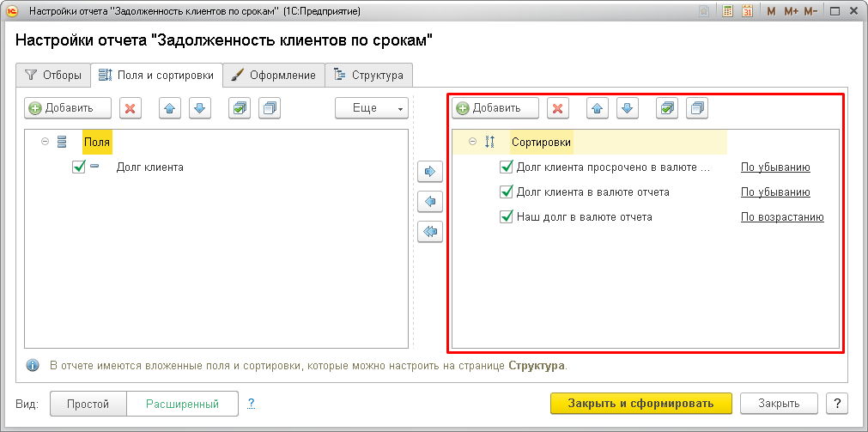Screen dimensions: 868x432
Task: Delete selected field with red X in Поля panel
Action: coord(131,108)
